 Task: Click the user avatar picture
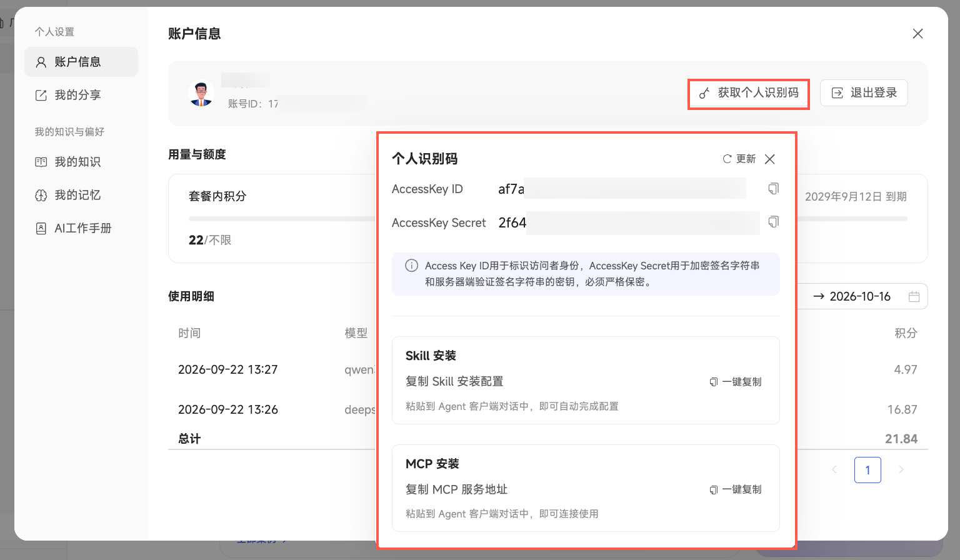(x=201, y=94)
